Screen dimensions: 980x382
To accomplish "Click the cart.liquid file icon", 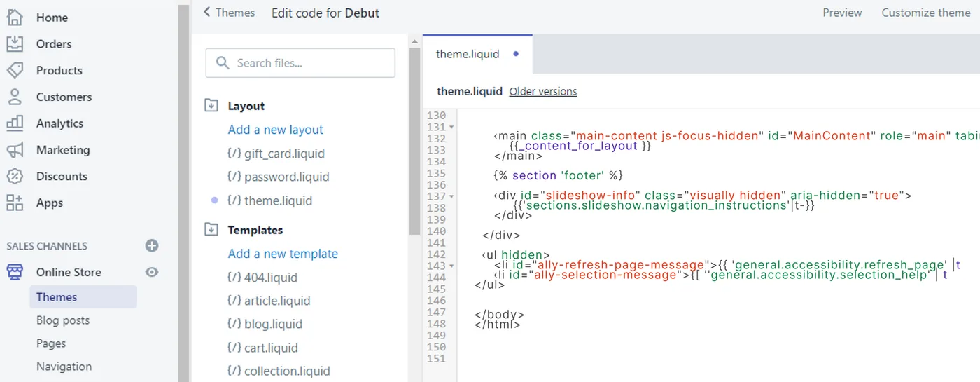I will [x=234, y=348].
